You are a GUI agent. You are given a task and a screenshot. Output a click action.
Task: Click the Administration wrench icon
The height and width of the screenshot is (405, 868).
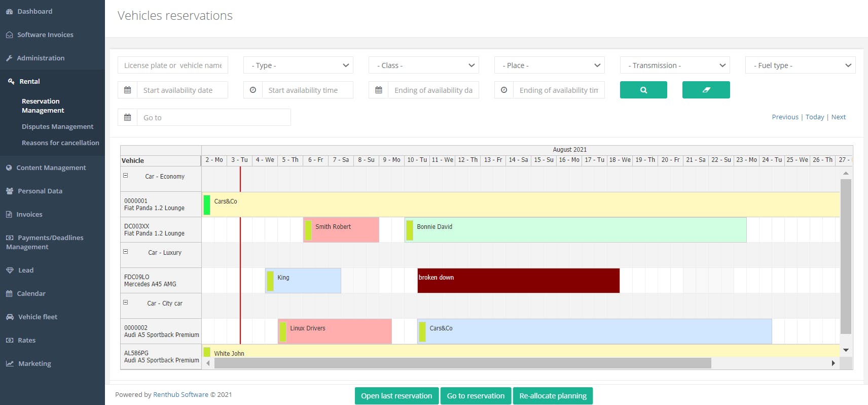point(9,58)
